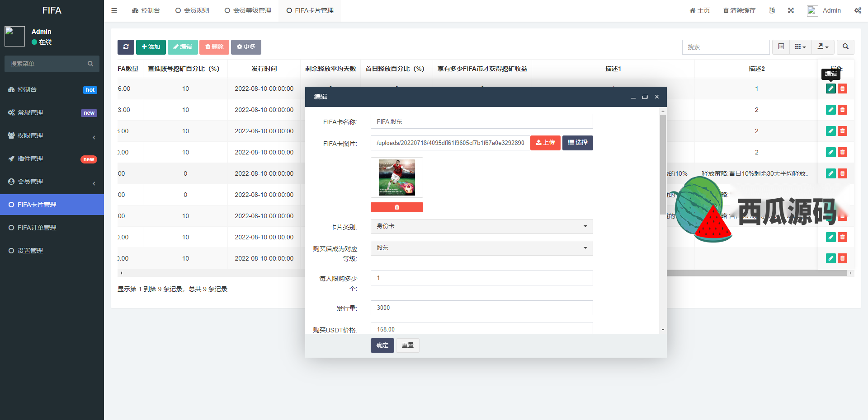The width and height of the screenshot is (868, 420).
Task: Maximize the 编辑 dialog
Action: [x=645, y=97]
